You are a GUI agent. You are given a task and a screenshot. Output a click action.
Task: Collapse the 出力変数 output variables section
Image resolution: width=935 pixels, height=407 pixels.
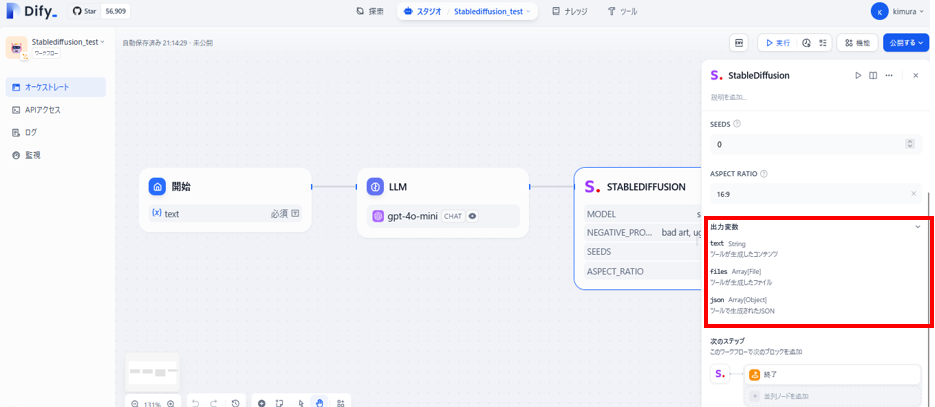tap(918, 227)
